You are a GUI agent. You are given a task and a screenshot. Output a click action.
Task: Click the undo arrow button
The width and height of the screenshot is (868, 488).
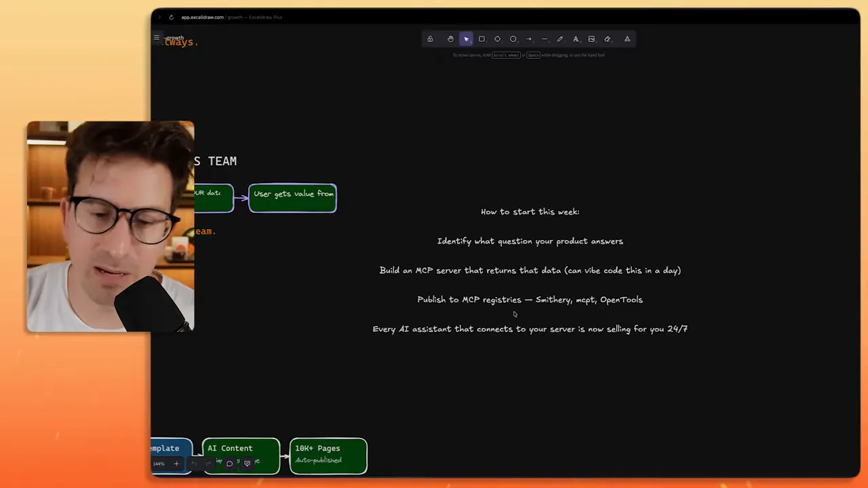[x=194, y=464]
